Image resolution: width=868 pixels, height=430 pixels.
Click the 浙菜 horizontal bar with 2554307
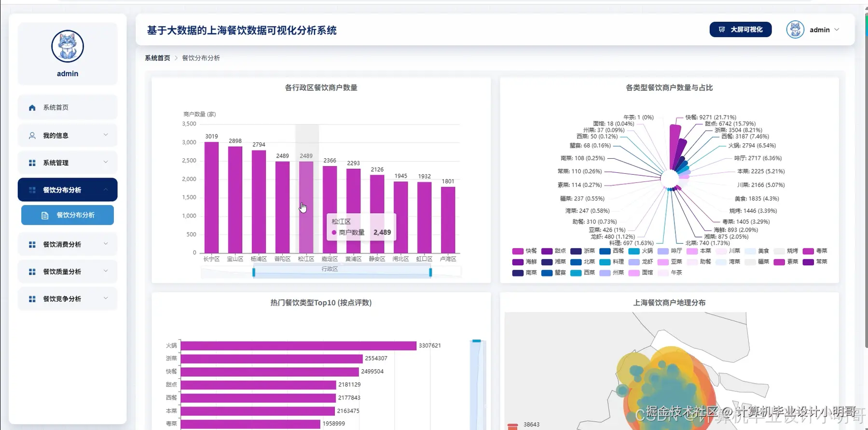coord(272,359)
